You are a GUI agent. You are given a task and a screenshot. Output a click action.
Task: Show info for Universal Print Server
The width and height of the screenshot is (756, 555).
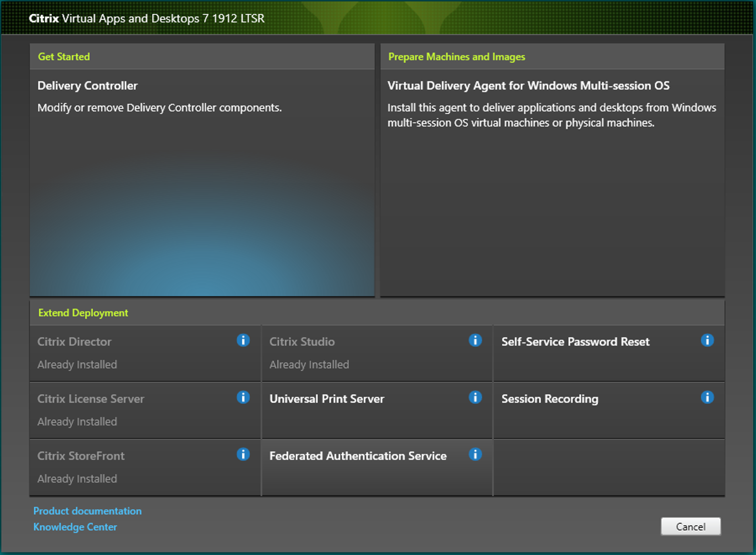[x=475, y=397]
